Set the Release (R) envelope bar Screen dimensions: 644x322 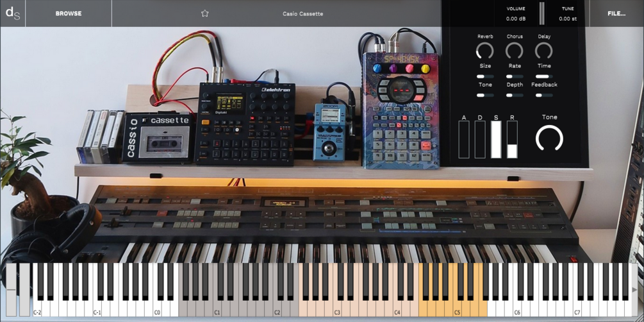[x=512, y=139]
